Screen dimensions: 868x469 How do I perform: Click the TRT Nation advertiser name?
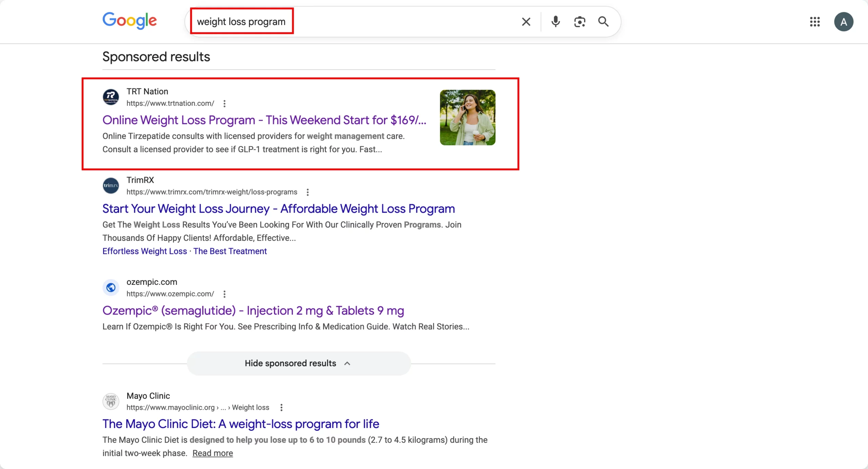[x=147, y=91]
